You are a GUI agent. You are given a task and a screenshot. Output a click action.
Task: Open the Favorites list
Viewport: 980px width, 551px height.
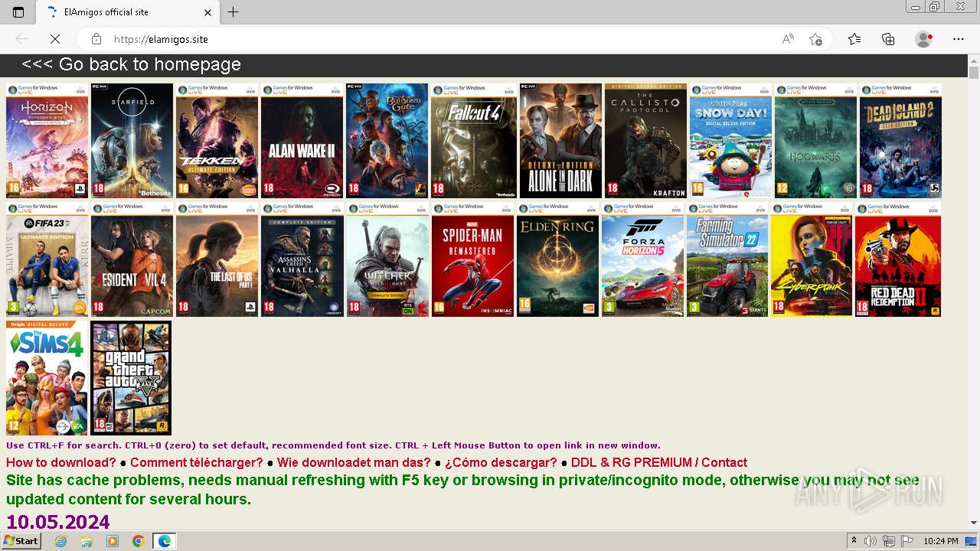(x=854, y=39)
